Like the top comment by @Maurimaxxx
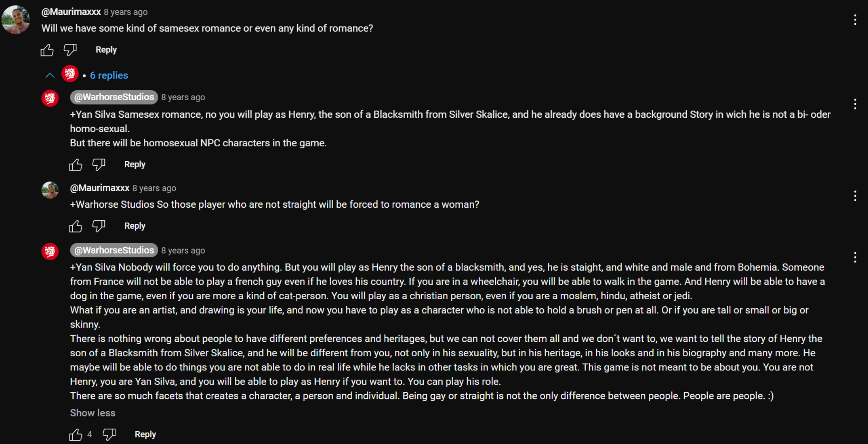The width and height of the screenshot is (868, 444). click(x=47, y=50)
